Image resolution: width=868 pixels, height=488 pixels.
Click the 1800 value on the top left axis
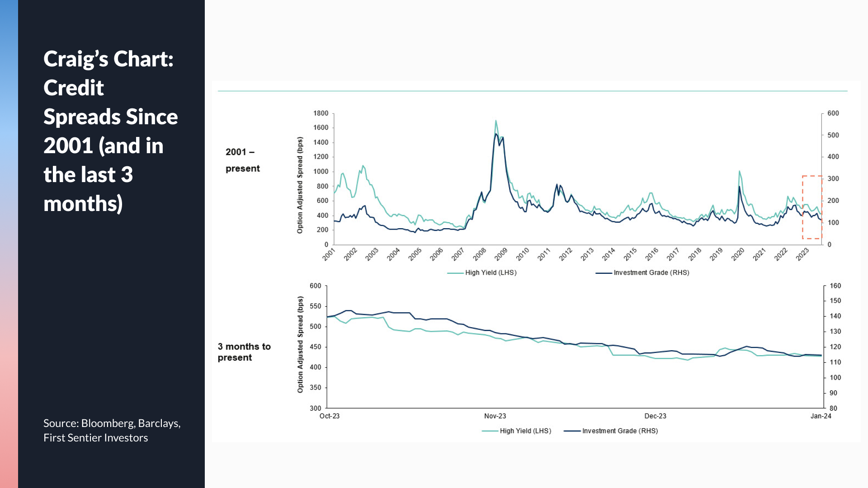pos(321,113)
